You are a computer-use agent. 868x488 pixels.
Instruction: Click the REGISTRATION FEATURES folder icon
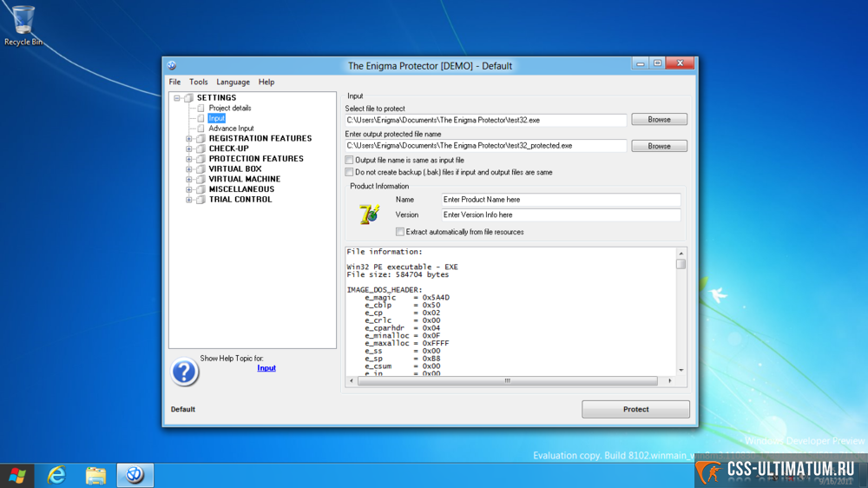tap(201, 138)
